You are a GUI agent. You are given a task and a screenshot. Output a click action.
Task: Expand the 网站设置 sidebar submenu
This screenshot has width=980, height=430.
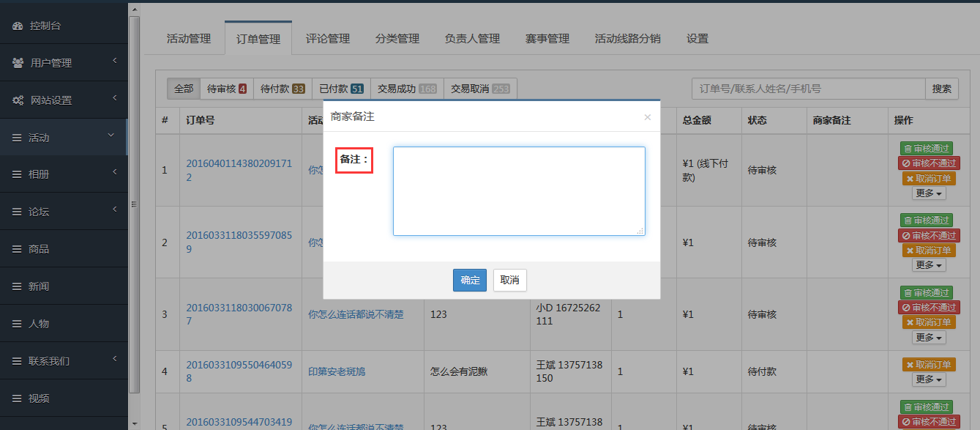pos(114,97)
